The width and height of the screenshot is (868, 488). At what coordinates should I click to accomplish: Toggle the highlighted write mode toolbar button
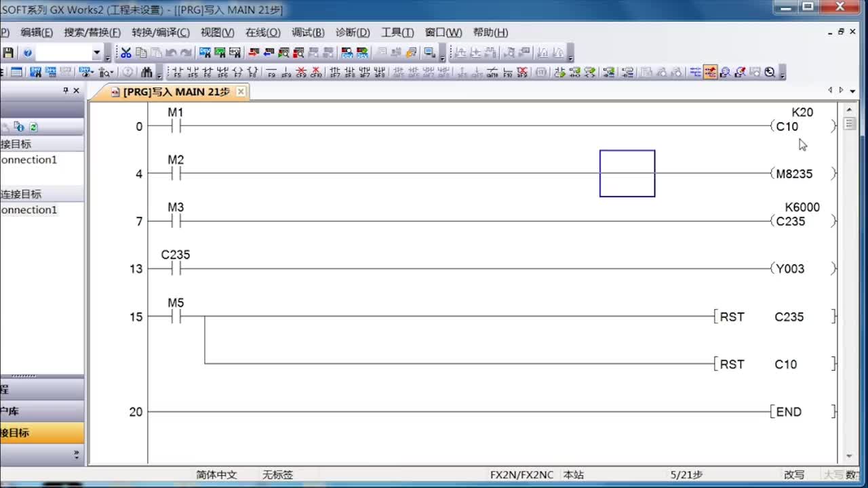[x=710, y=73]
